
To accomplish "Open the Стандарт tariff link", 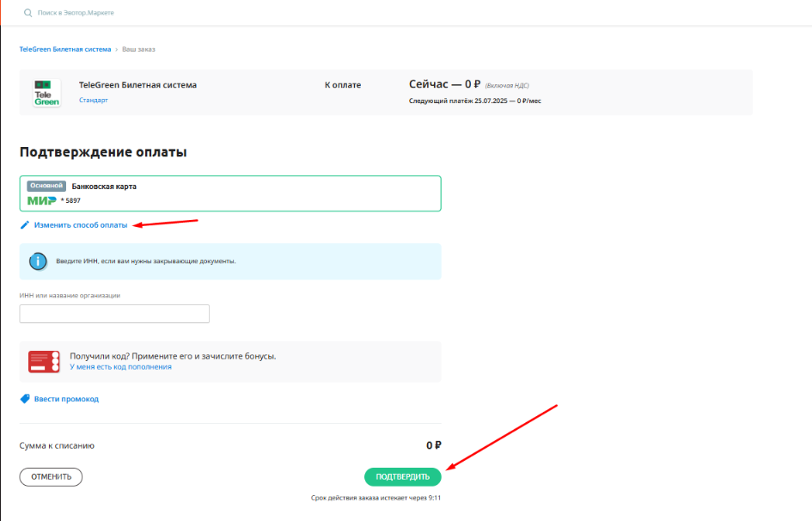I will click(93, 100).
